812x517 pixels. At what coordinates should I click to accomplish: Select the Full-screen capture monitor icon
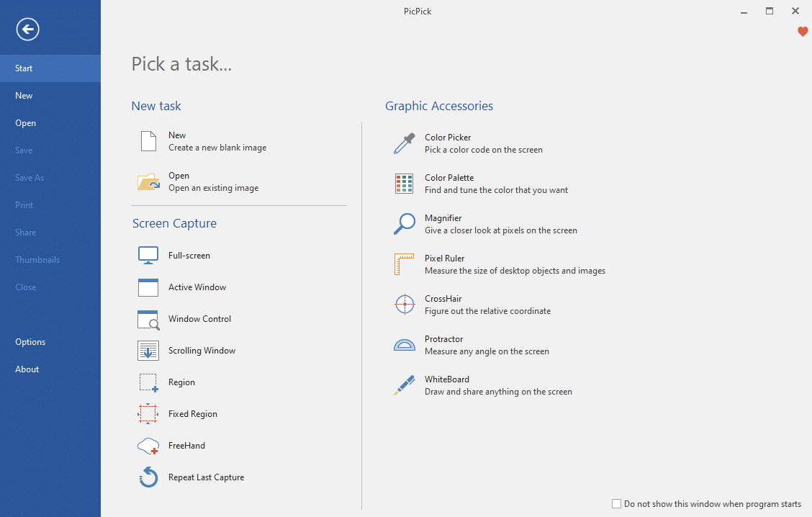tap(148, 256)
